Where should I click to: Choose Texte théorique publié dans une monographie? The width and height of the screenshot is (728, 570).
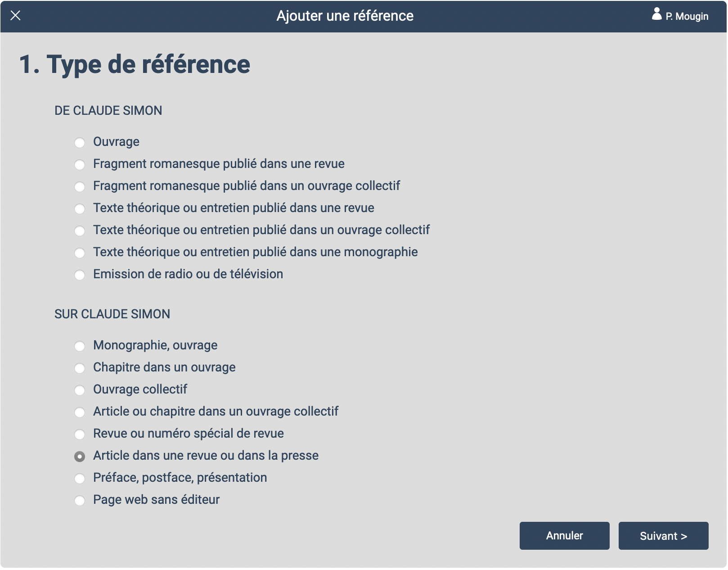click(x=80, y=253)
